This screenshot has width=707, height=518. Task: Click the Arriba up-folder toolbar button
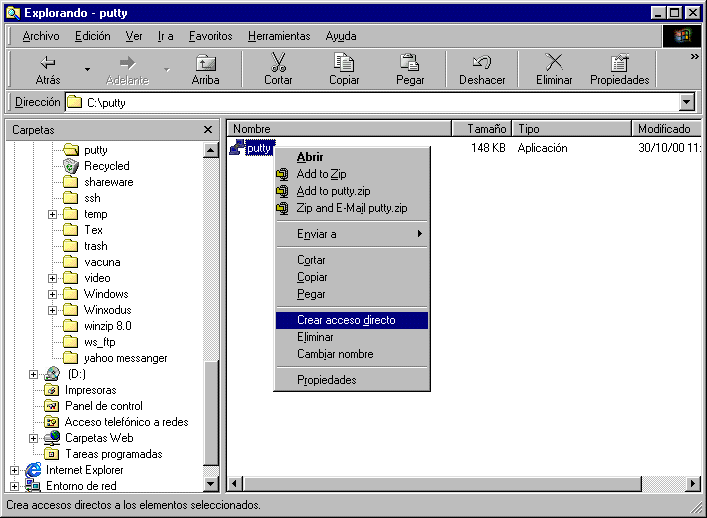click(205, 69)
